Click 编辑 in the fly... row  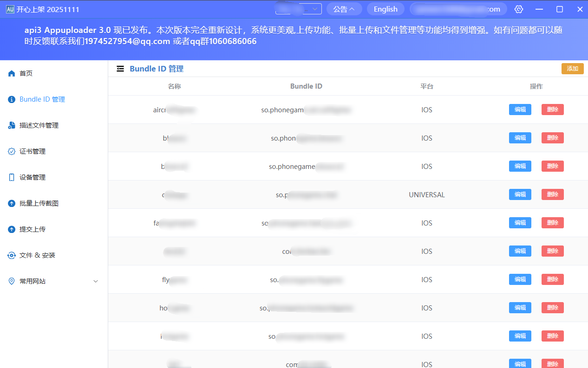point(520,279)
